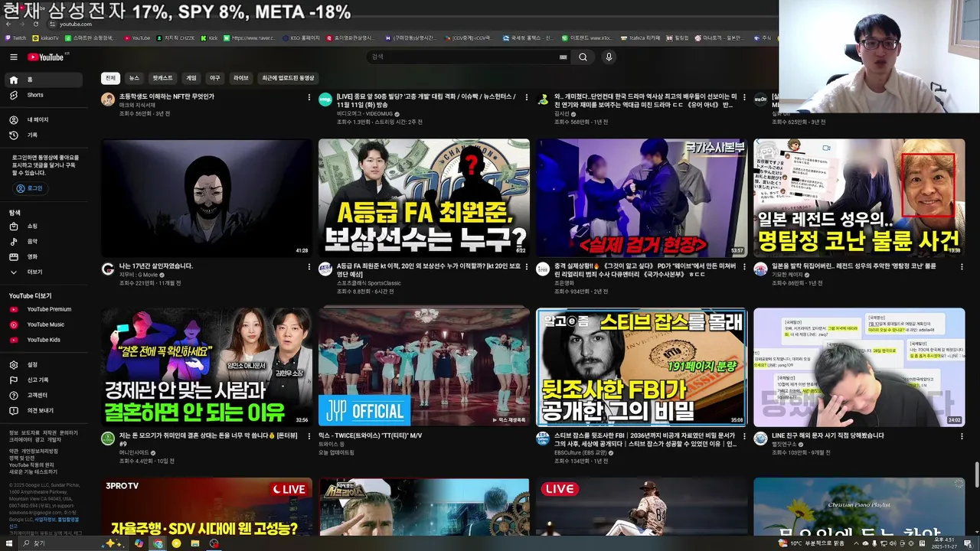Open the KBO 홈페이지 bookmark
This screenshot has height=551, width=980.
pyautogui.click(x=301, y=37)
